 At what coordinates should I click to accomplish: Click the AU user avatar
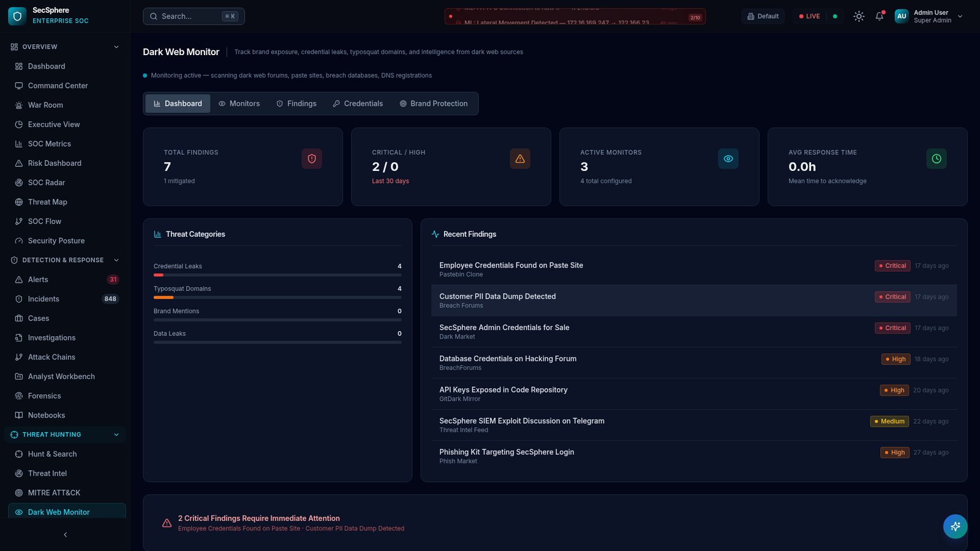tap(902, 17)
